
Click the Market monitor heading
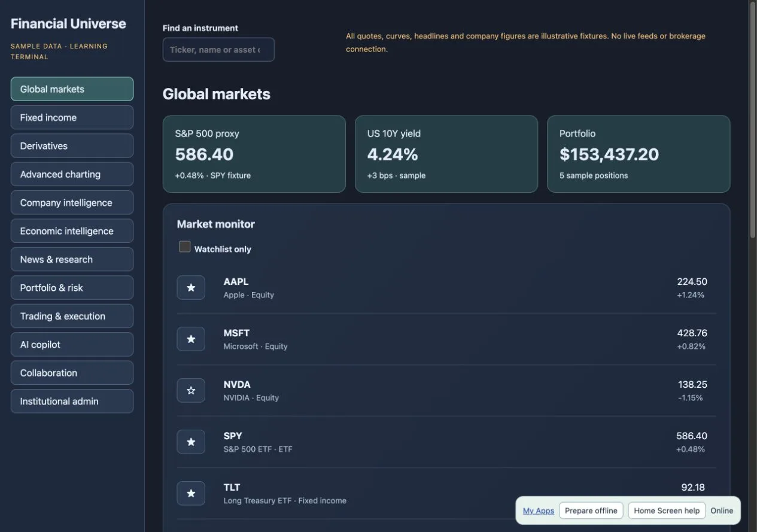click(x=216, y=224)
